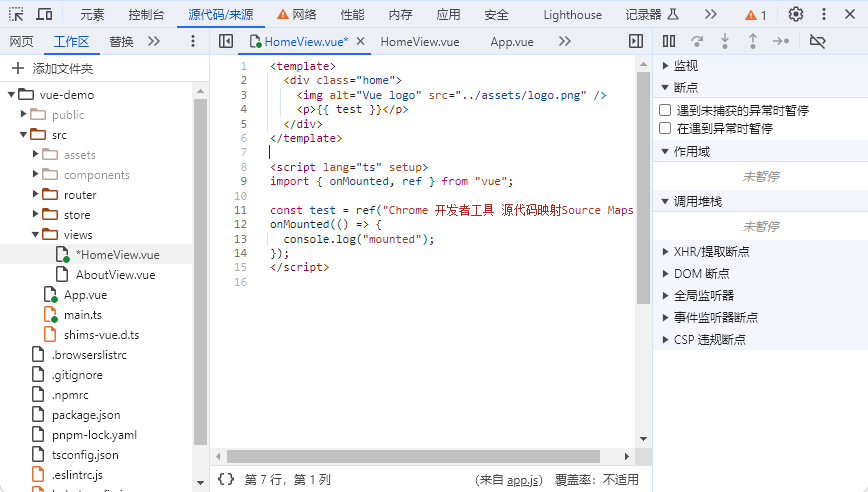Expand the 全局监听器 section
The height and width of the screenshot is (492, 868).
tap(665, 296)
